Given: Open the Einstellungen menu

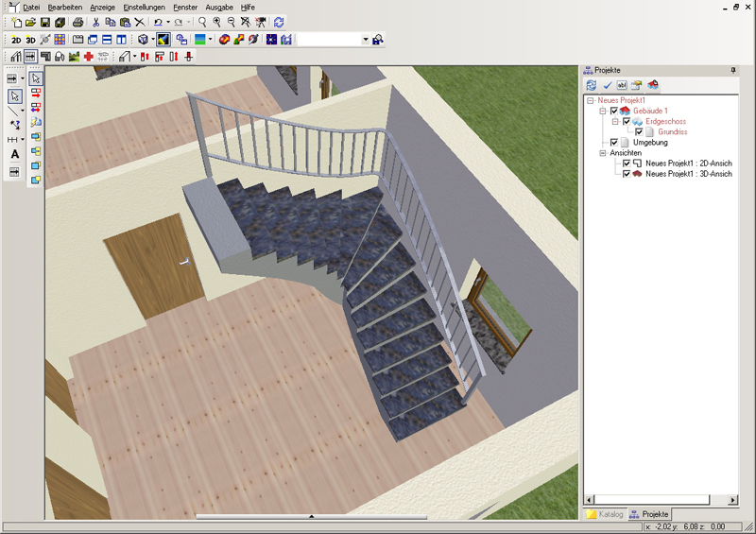Looking at the screenshot, I should click(144, 7).
